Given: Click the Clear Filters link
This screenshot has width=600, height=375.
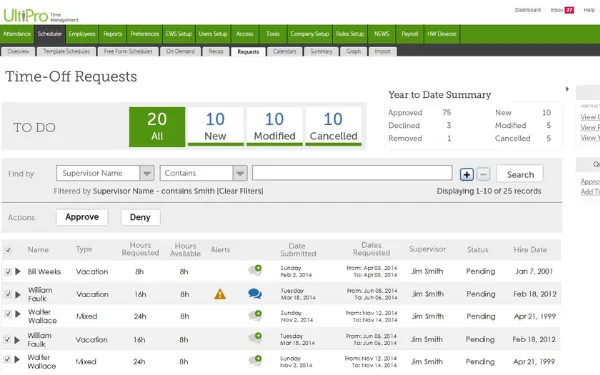Looking at the screenshot, I should tap(240, 191).
